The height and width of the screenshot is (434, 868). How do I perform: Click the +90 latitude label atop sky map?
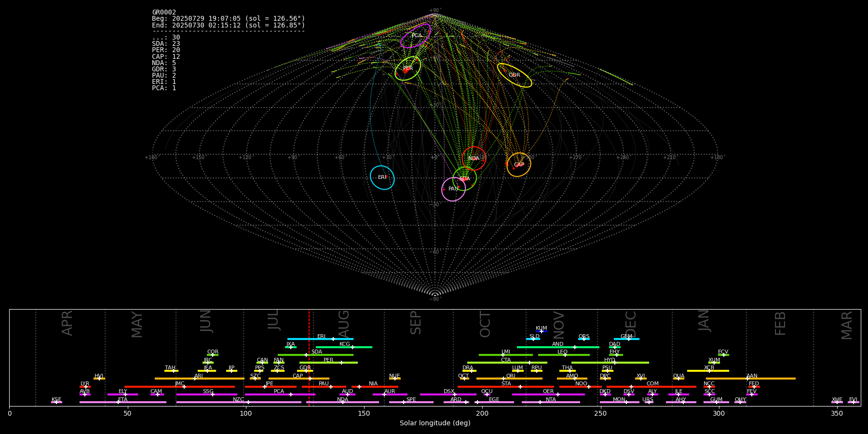[434, 11]
